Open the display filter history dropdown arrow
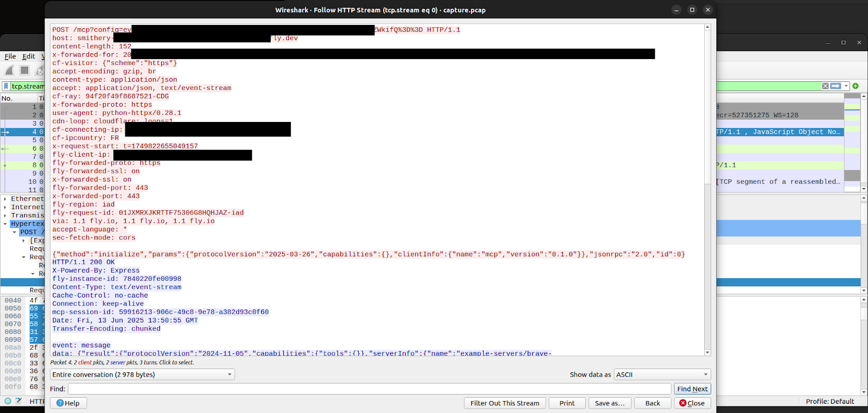This screenshot has width=868, height=413. pyautogui.click(x=846, y=86)
